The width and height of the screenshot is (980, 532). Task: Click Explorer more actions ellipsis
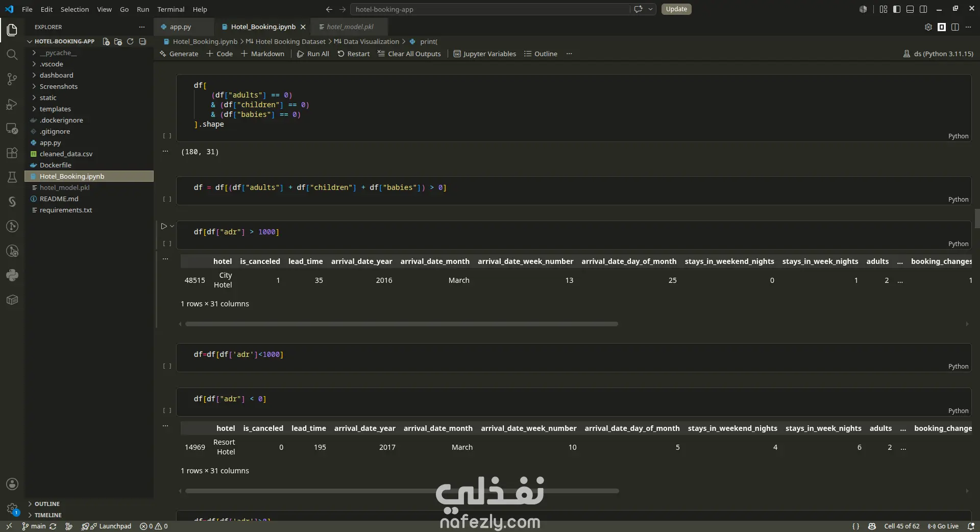tap(142, 27)
